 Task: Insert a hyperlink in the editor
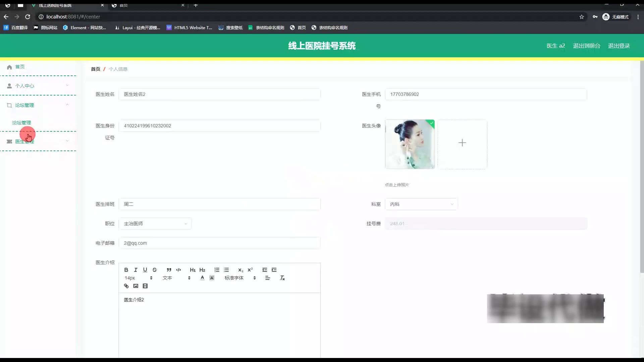126,286
